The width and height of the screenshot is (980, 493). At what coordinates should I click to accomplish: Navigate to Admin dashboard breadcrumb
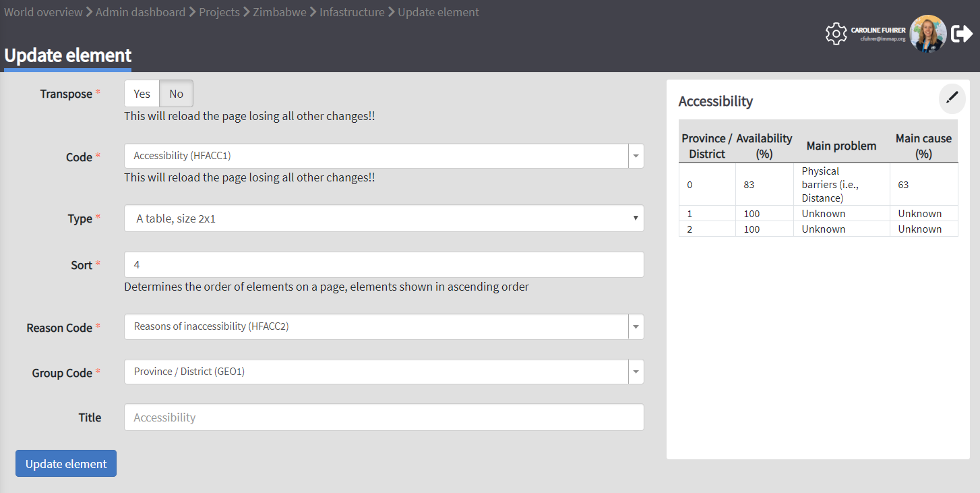click(x=140, y=12)
